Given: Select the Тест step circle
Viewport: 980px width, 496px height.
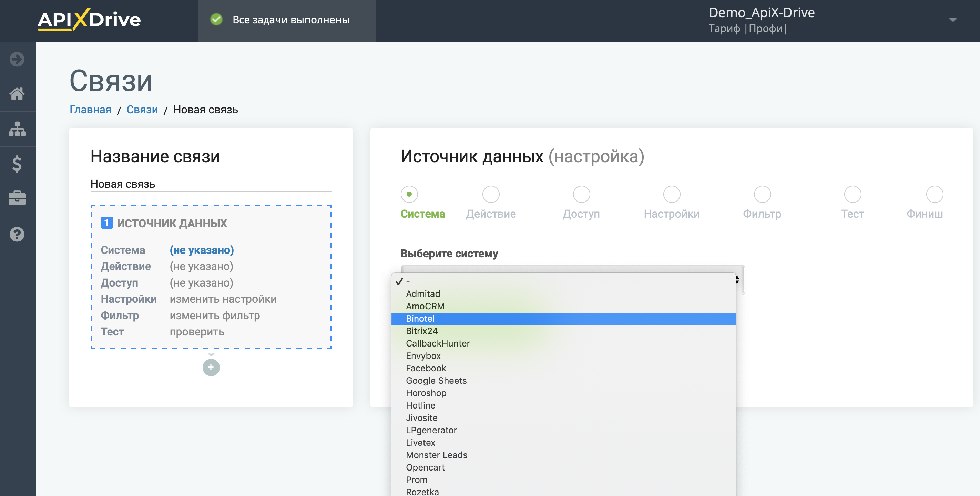Looking at the screenshot, I should (853, 194).
